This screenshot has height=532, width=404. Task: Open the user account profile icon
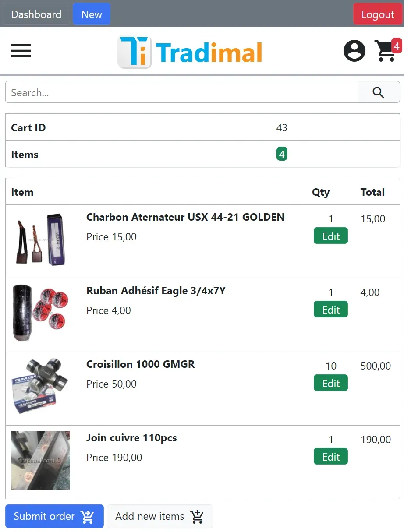(x=354, y=51)
